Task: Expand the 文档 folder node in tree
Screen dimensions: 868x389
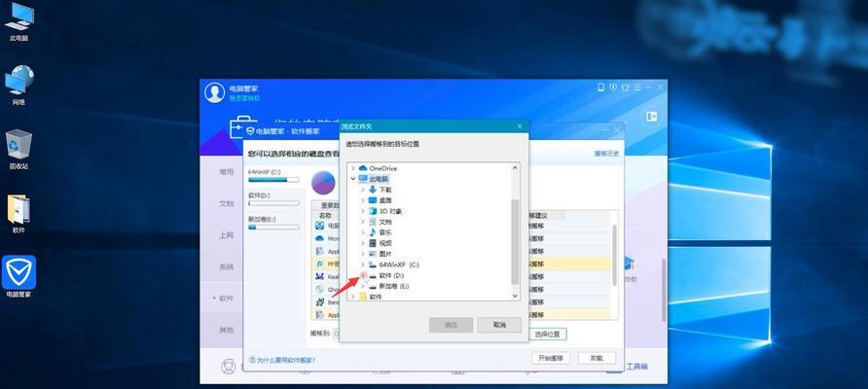Action: coord(363,222)
